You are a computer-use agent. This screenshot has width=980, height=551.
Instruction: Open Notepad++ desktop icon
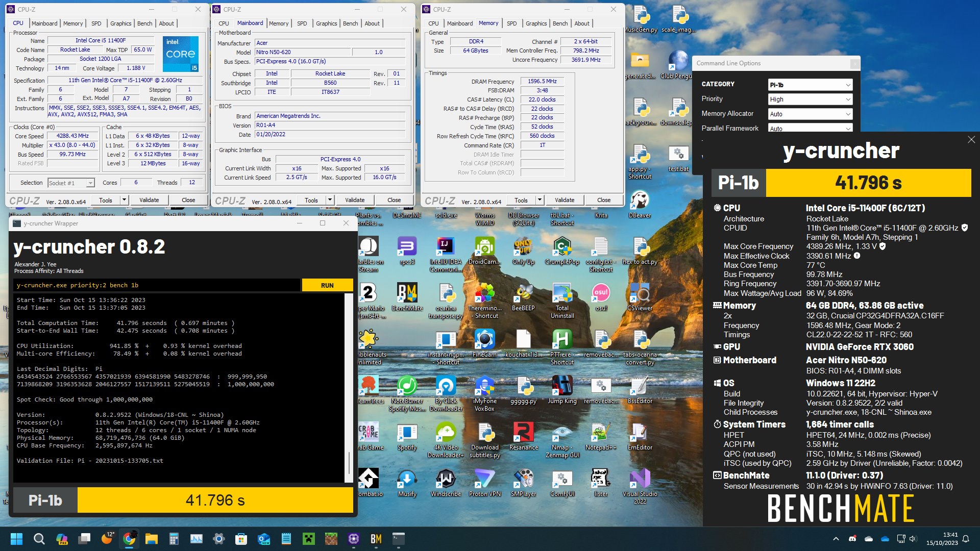(601, 436)
